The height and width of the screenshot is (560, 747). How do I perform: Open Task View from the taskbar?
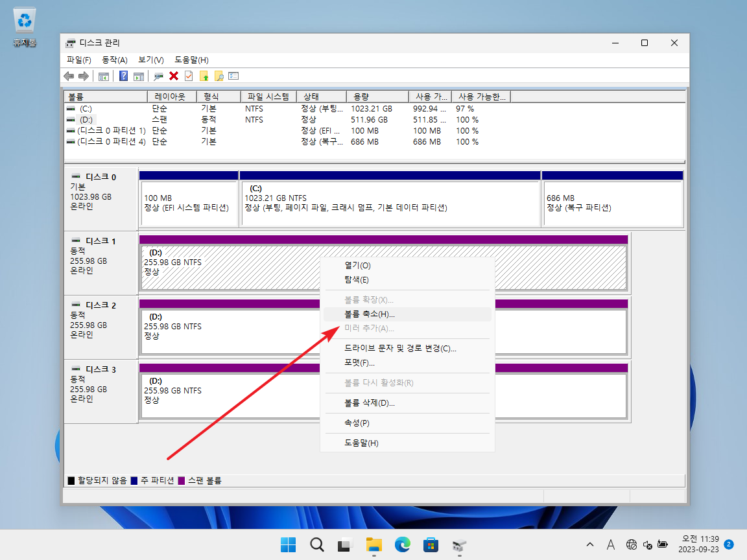[346, 544]
